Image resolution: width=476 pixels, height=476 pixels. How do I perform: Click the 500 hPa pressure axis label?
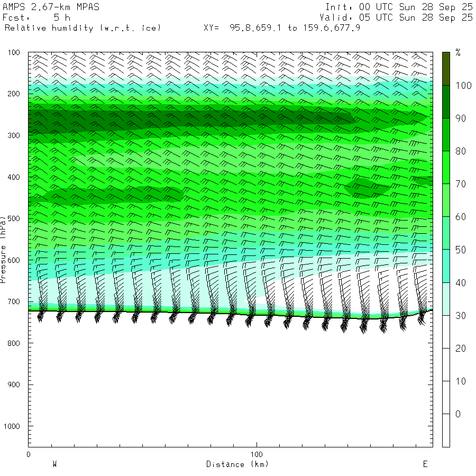coord(14,218)
